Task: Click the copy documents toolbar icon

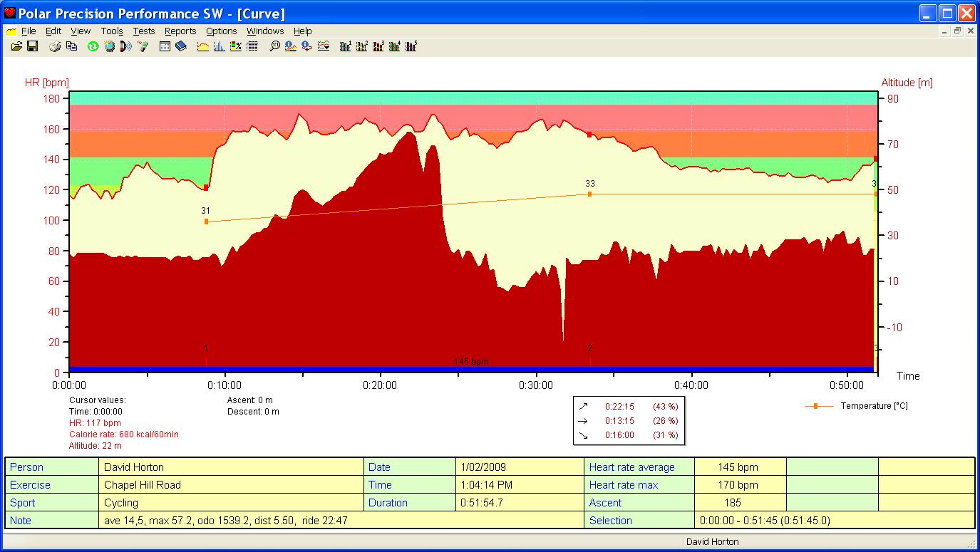Action: click(x=71, y=46)
